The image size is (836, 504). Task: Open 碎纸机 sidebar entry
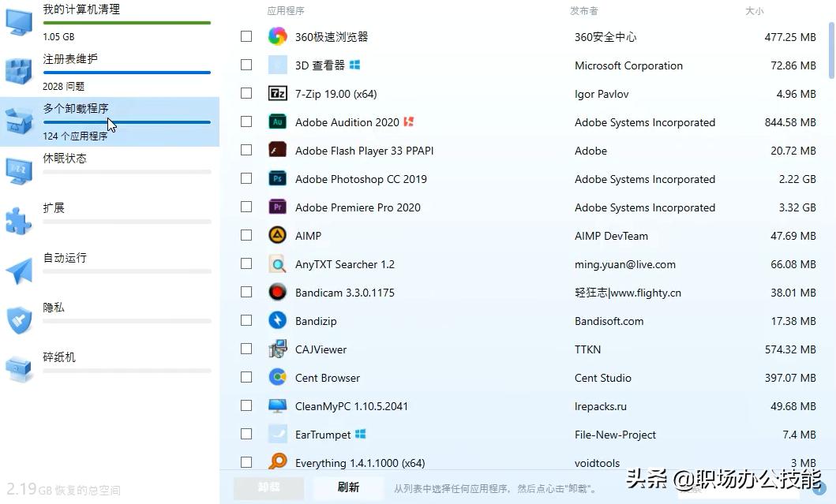(x=109, y=370)
